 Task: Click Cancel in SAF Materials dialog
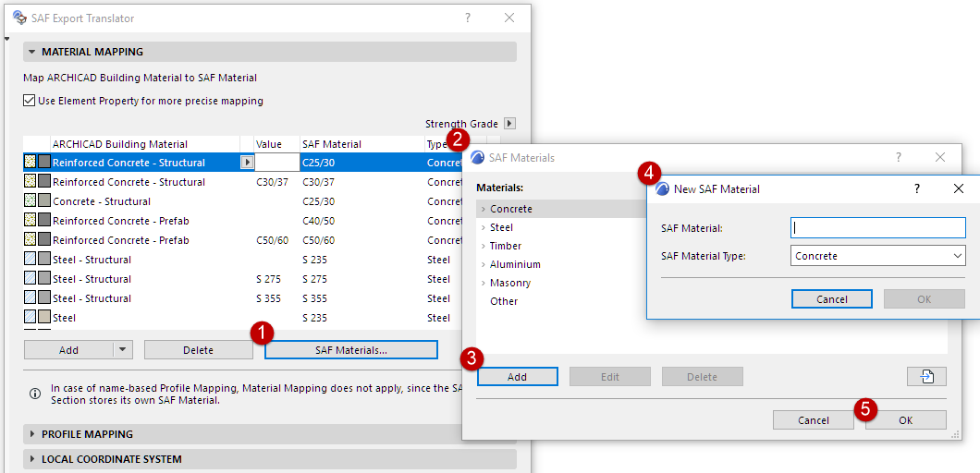click(x=814, y=420)
